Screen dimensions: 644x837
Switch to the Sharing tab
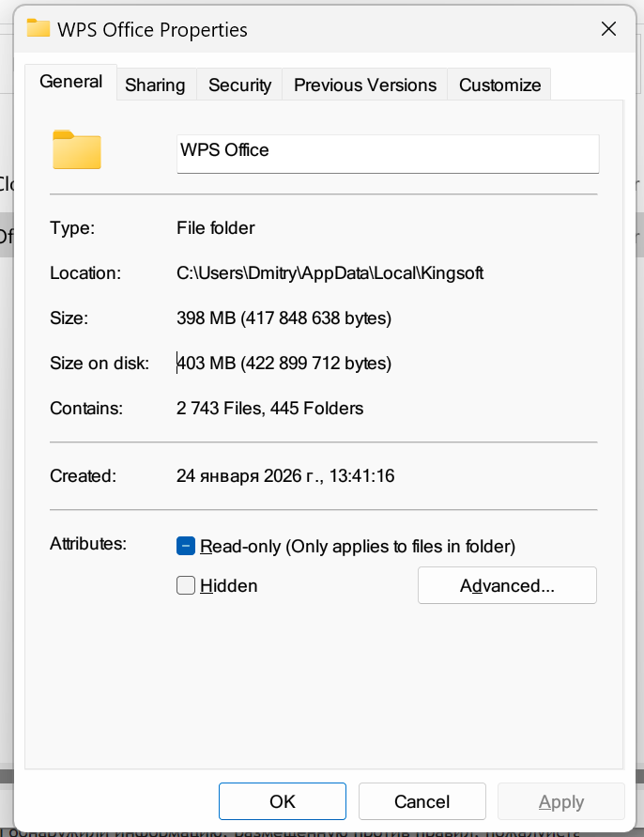[155, 85]
